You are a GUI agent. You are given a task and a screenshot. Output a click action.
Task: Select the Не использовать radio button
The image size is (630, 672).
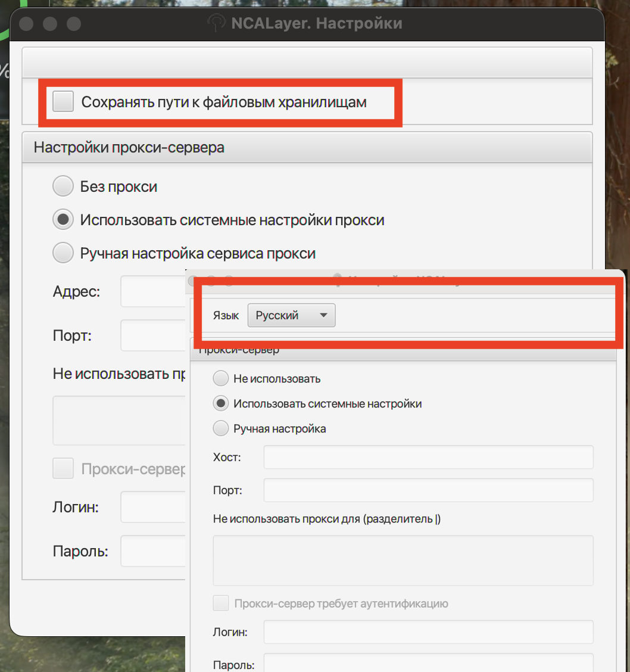221,379
